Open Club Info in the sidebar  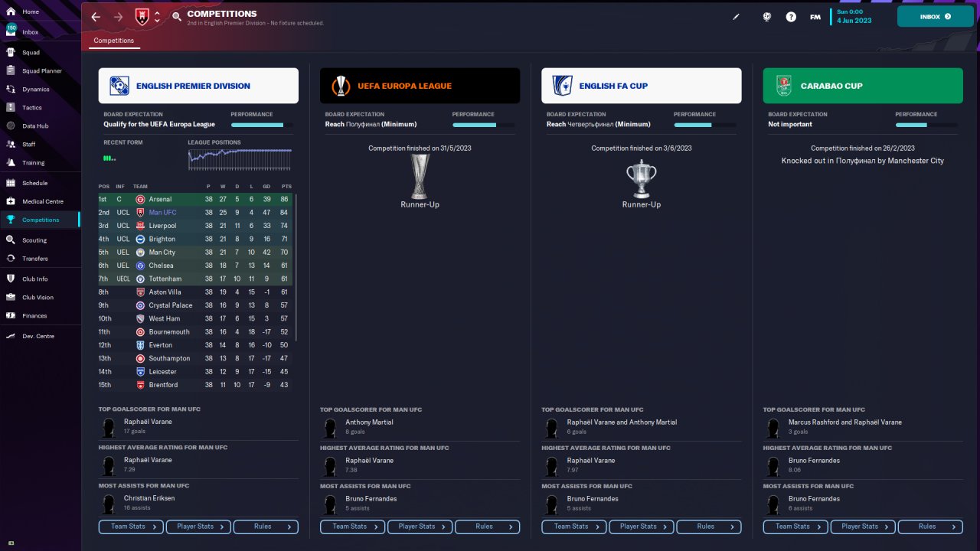40,279
